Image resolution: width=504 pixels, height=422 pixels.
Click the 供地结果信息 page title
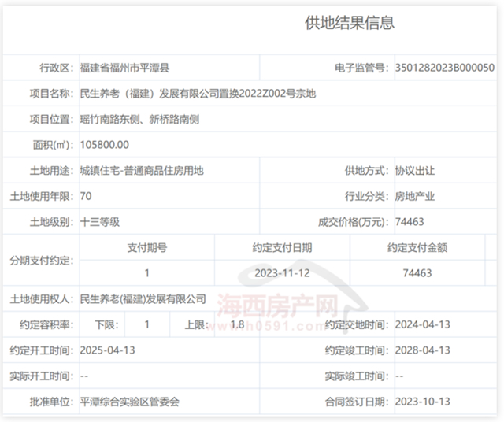tap(350, 23)
